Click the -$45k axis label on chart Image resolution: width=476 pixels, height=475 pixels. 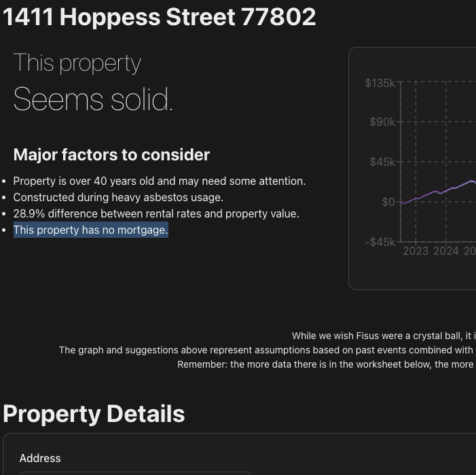coord(380,242)
